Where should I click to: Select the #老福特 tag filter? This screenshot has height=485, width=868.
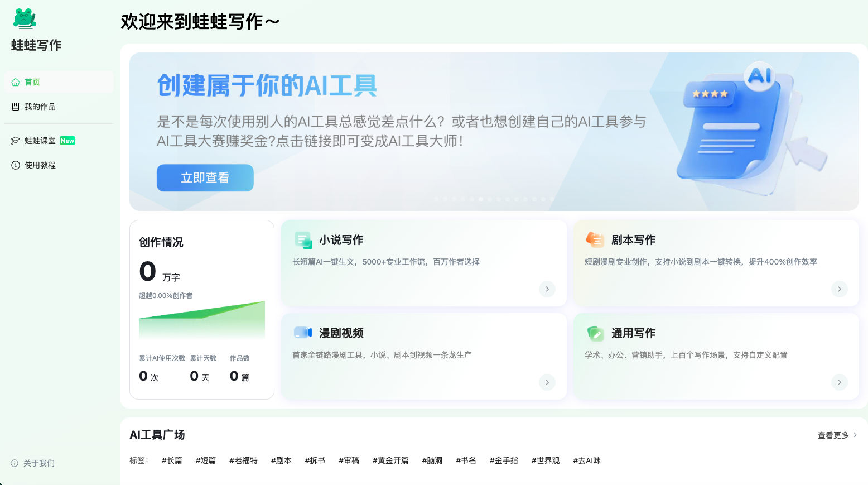tap(243, 460)
